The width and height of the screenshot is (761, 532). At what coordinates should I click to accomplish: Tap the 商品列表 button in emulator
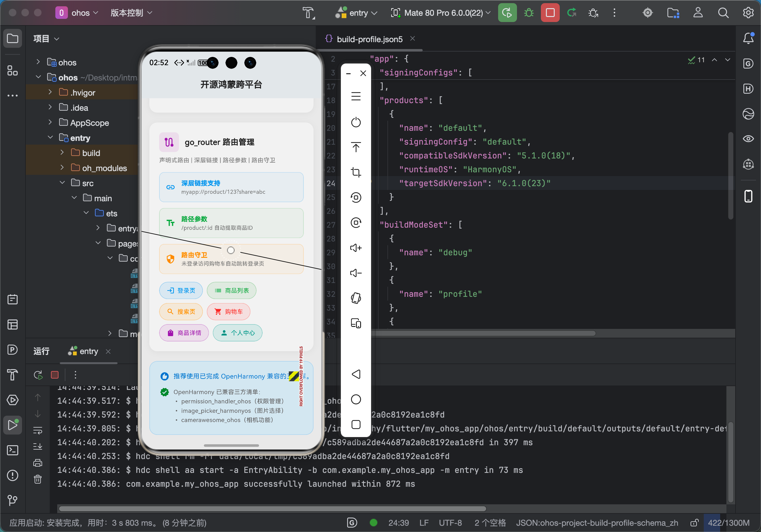point(231,290)
